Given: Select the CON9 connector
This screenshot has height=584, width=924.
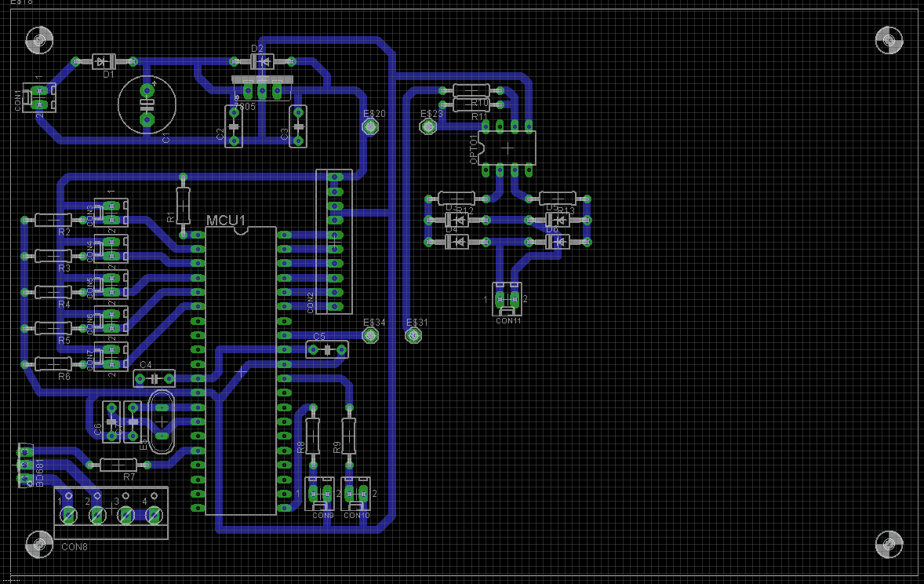Looking at the screenshot, I should (320, 494).
